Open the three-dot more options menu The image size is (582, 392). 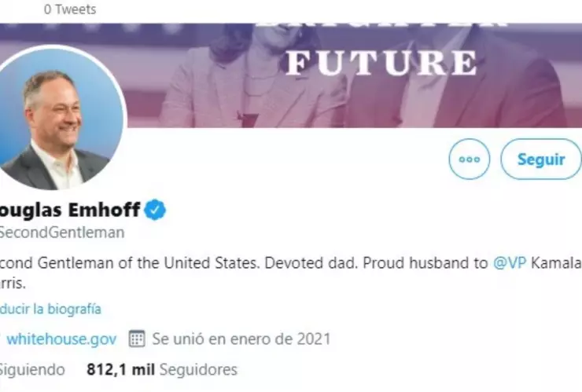point(469,159)
